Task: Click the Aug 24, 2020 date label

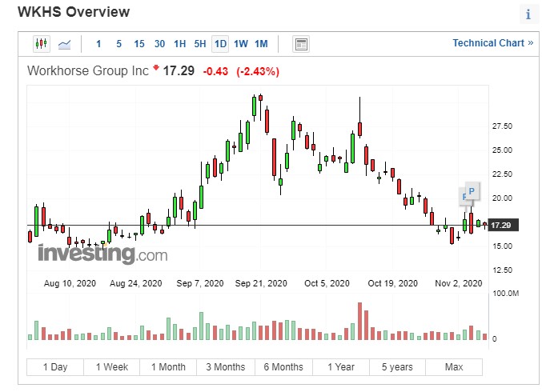Action: pos(136,283)
